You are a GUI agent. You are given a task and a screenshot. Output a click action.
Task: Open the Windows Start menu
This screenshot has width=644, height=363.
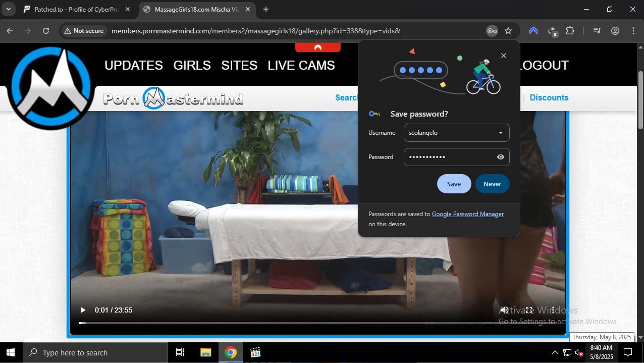10,352
